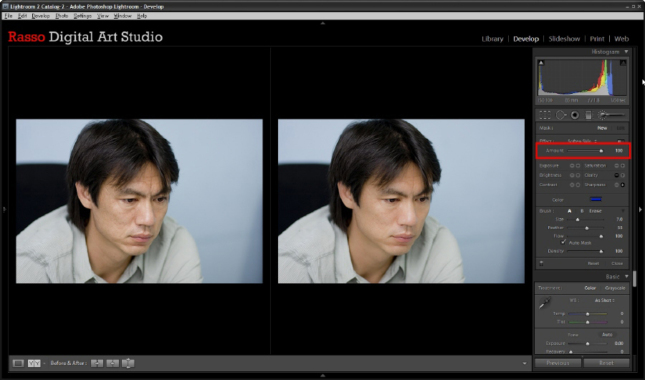
Task: Click the blue Color swatch
Action: coord(596,199)
